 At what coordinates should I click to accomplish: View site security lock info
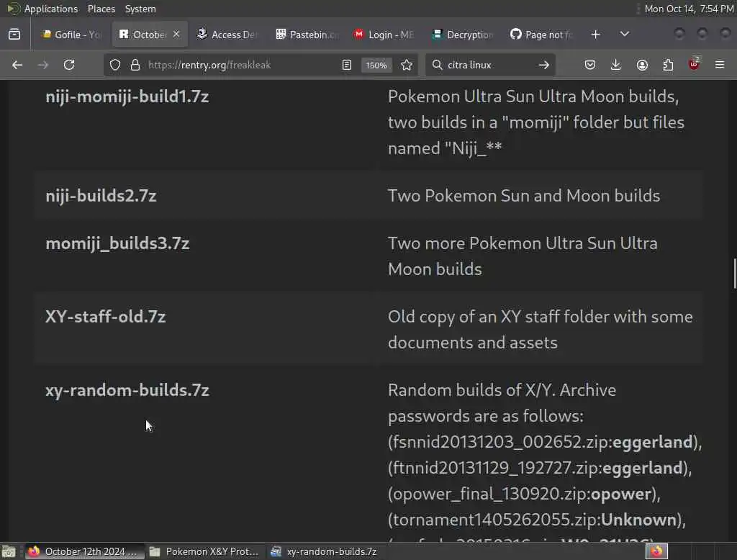pyautogui.click(x=135, y=65)
